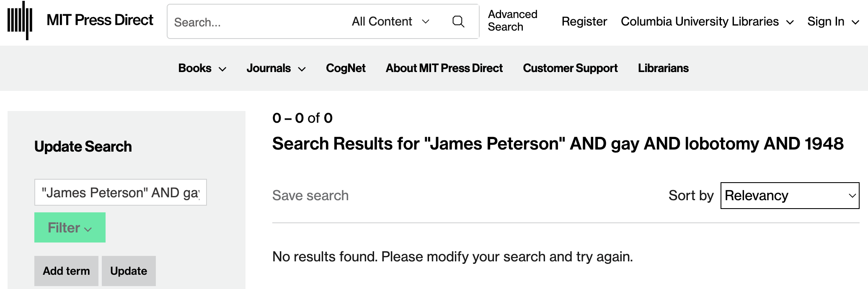Expand Columbia University Libraries menu

coord(707,21)
